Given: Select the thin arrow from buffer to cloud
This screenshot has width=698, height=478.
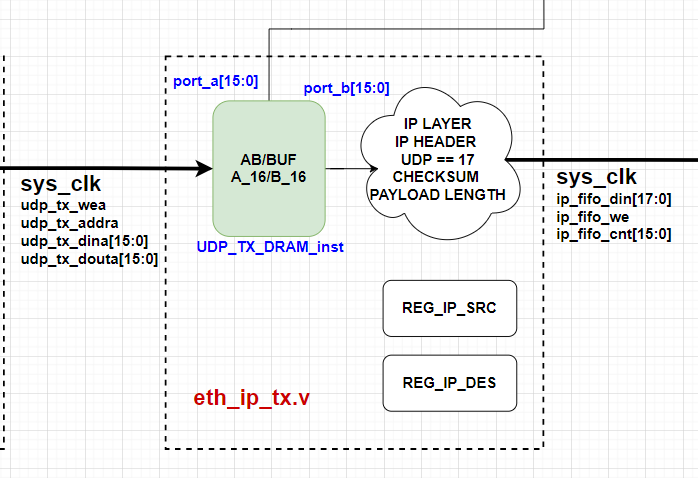Looking at the screenshot, I should (x=352, y=169).
